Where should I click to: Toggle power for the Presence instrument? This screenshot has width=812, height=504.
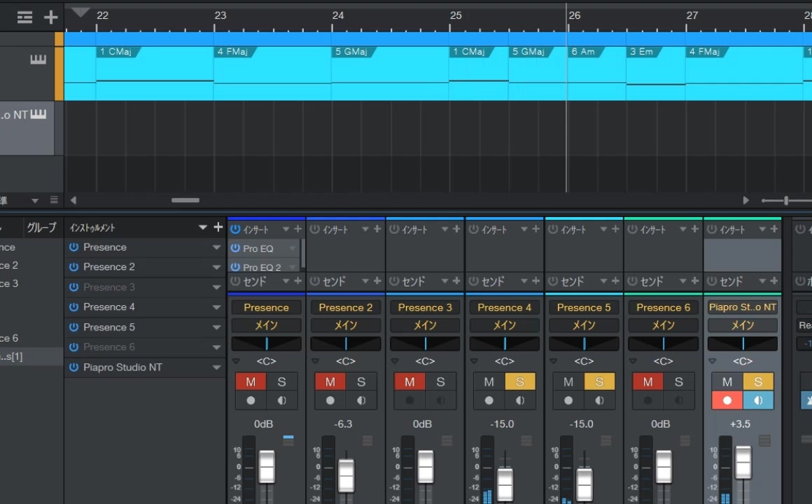tap(73, 247)
